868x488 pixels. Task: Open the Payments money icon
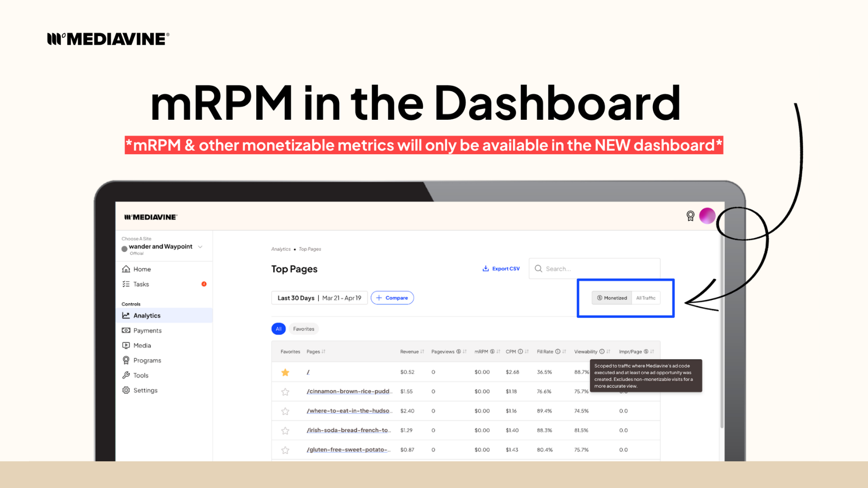126,330
